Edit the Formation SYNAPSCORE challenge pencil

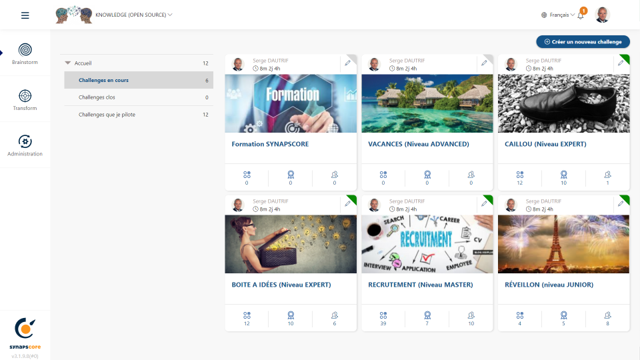click(x=347, y=63)
